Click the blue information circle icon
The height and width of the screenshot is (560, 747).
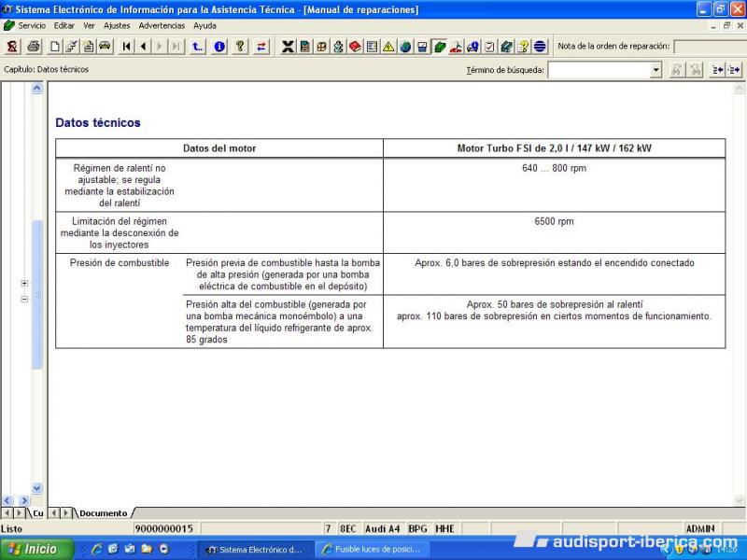coord(219,47)
